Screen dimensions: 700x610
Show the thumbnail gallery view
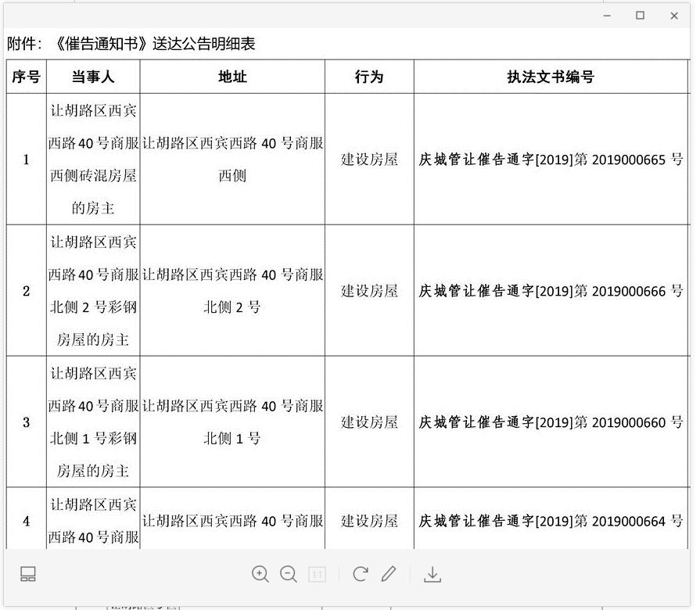(x=28, y=574)
